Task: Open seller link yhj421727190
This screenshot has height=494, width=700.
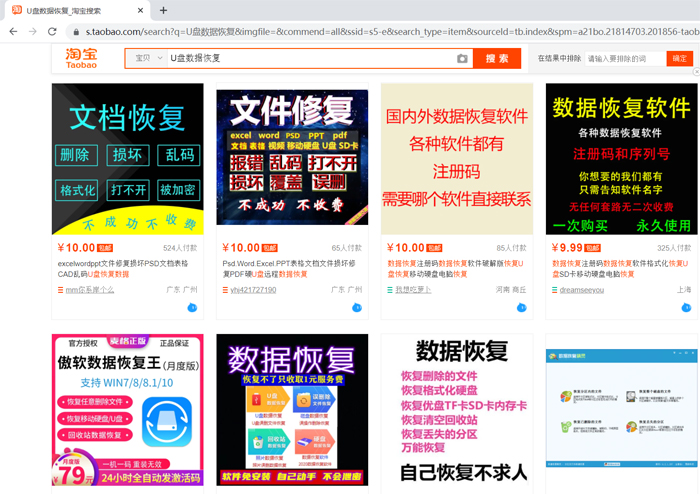Action: tap(253, 290)
